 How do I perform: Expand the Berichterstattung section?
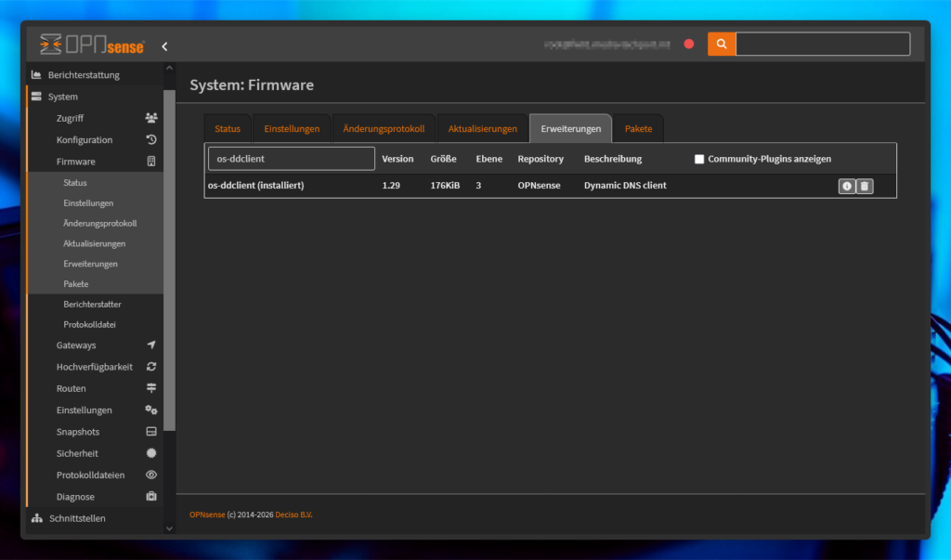click(x=84, y=75)
